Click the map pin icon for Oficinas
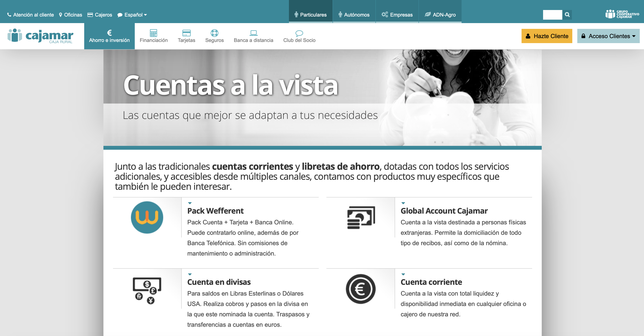 click(61, 15)
